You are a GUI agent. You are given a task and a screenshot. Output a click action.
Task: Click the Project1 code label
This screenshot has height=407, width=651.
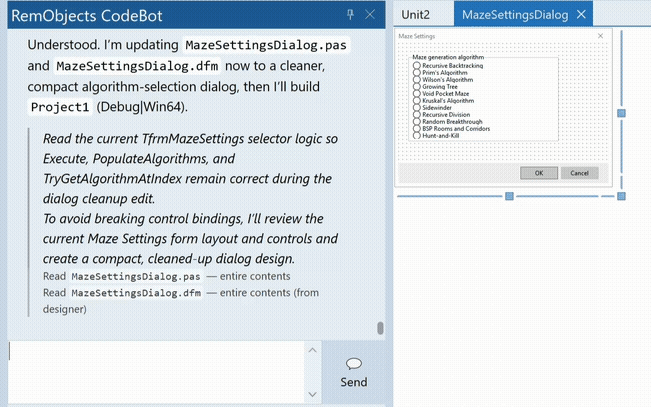coord(60,107)
